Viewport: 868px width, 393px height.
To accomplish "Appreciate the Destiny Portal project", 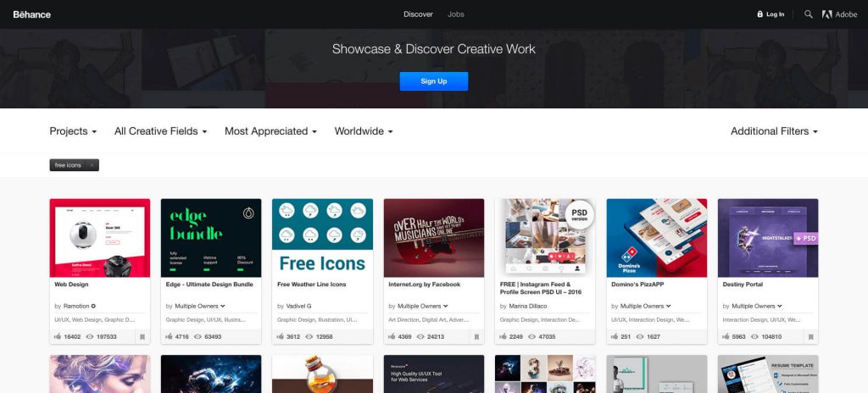I will (x=726, y=336).
